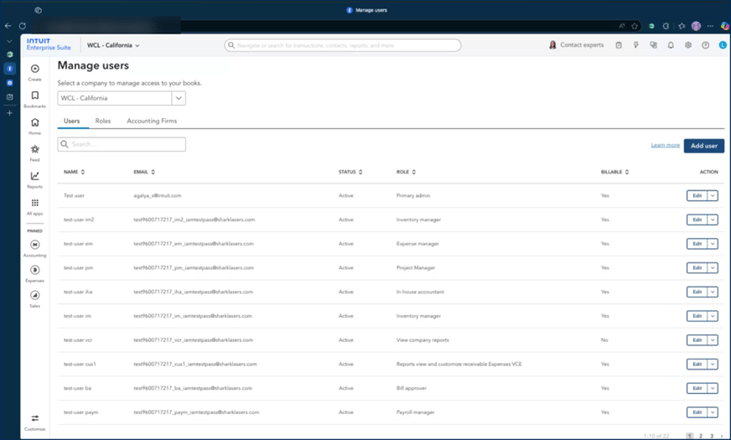731x440 pixels.
Task: Expand the WCL - California header company switcher
Action: 113,45
